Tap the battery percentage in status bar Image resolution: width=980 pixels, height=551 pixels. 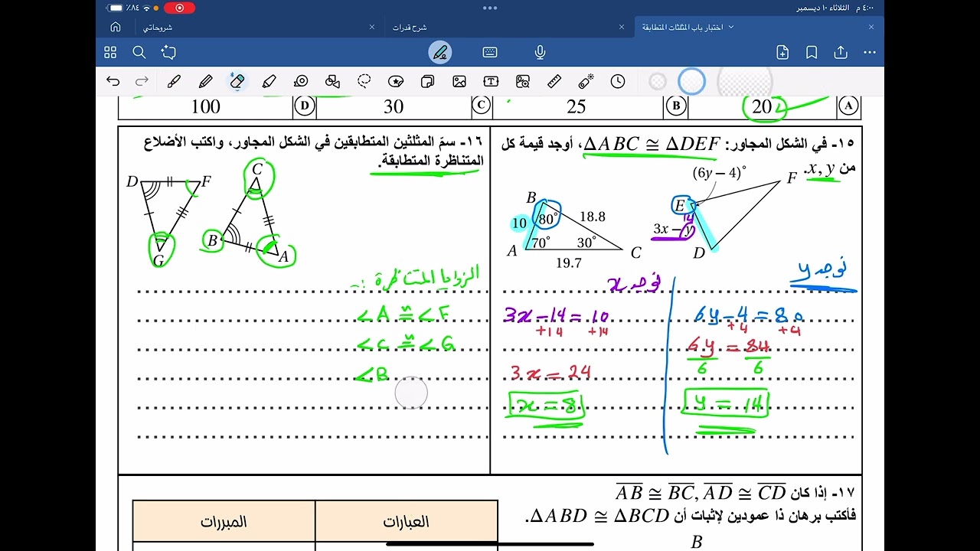[x=133, y=8]
